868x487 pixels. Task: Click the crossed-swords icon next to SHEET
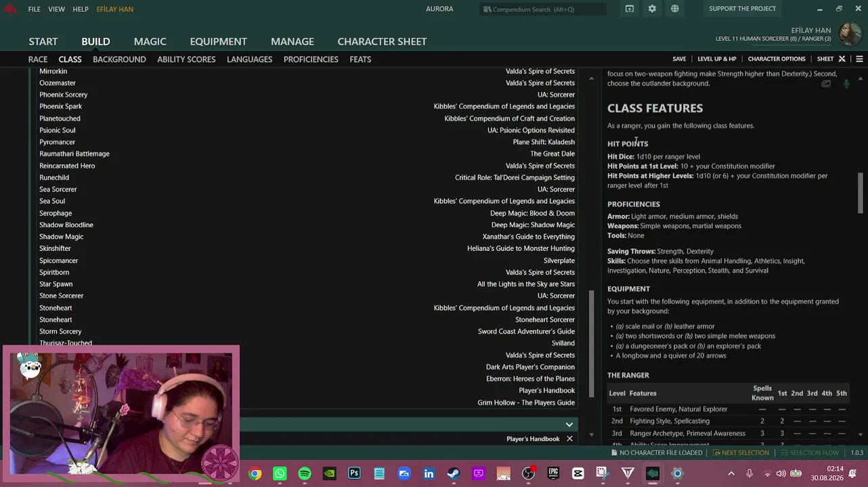(x=842, y=59)
